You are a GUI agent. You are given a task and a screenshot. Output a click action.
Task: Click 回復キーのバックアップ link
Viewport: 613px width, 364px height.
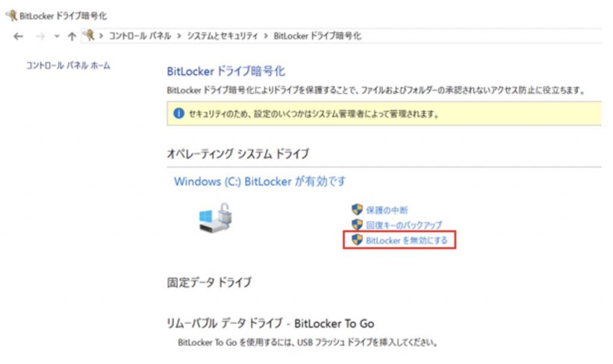(404, 225)
